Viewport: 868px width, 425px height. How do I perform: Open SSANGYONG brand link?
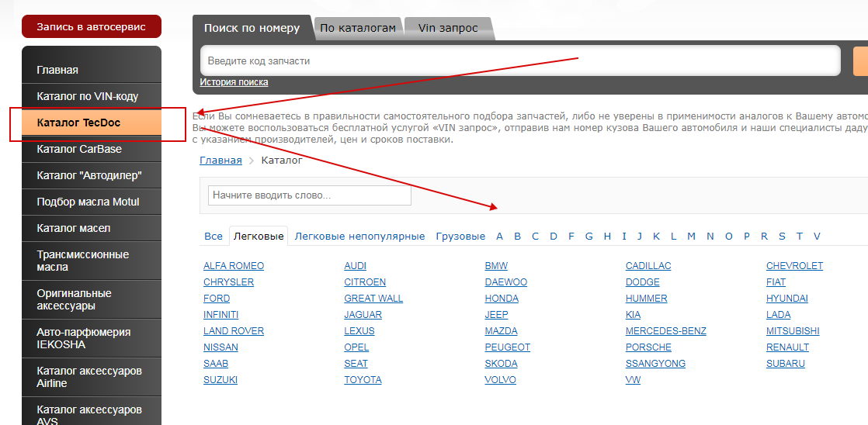[x=655, y=364]
